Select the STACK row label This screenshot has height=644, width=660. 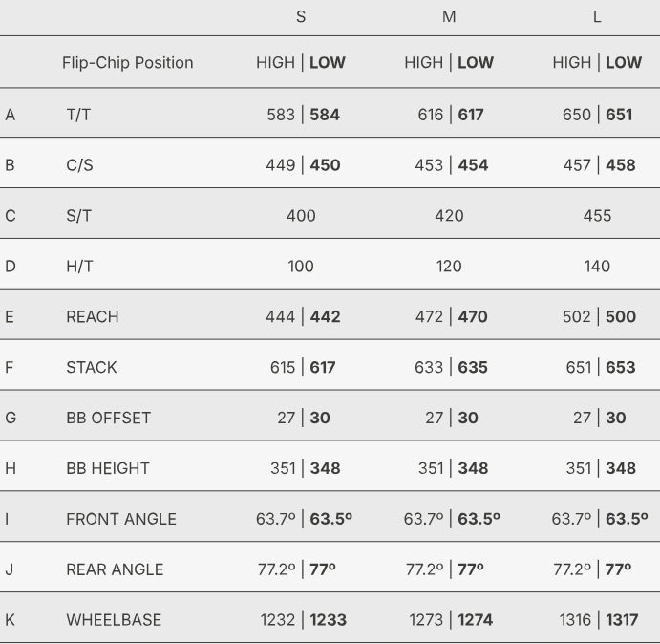[91, 368]
